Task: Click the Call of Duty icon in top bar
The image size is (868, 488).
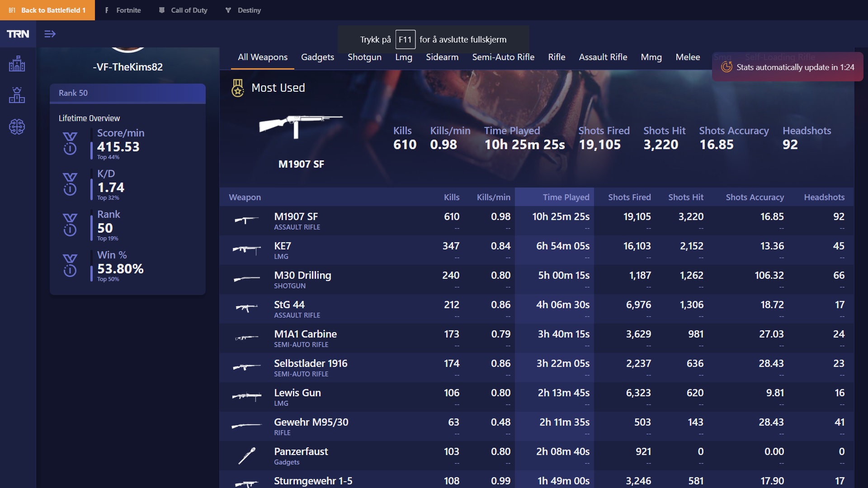Action: point(162,10)
